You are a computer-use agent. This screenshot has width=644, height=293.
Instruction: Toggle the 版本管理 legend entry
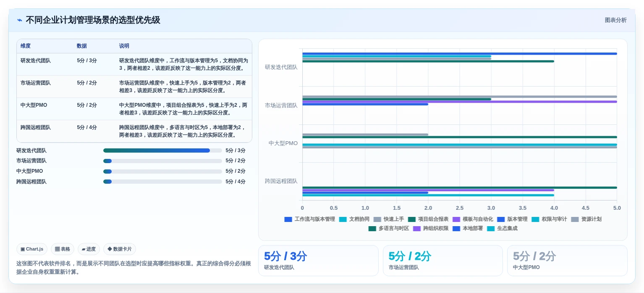pos(512,219)
